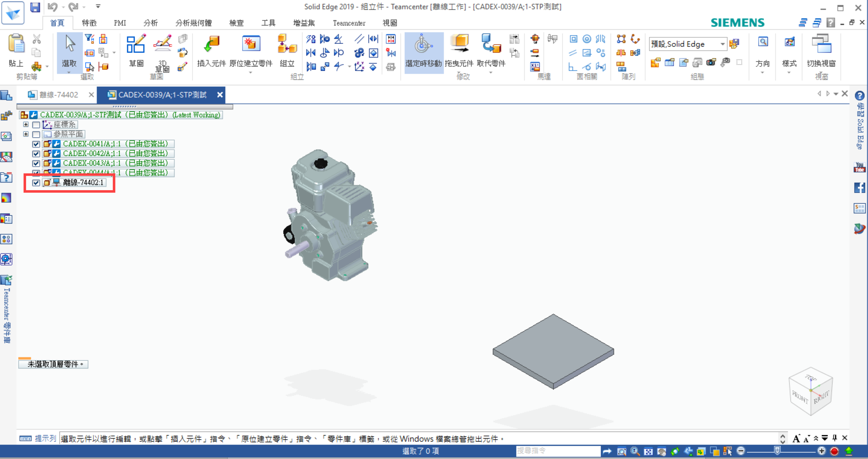Open dropdown arrow under 取代零件
This screenshot has height=459, width=868.
pos(491,72)
